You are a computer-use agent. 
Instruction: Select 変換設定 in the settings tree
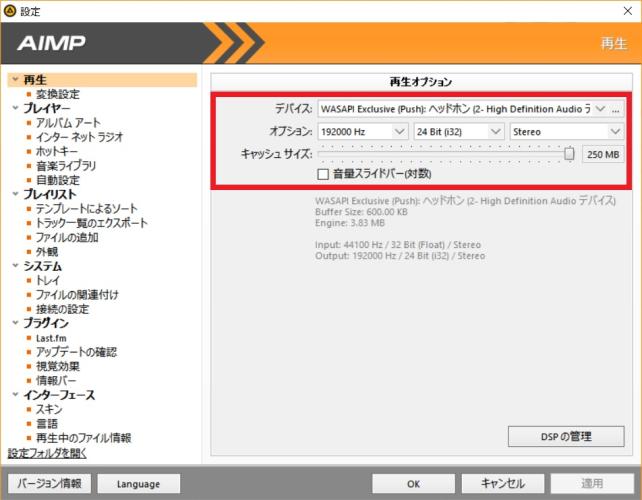point(58,94)
